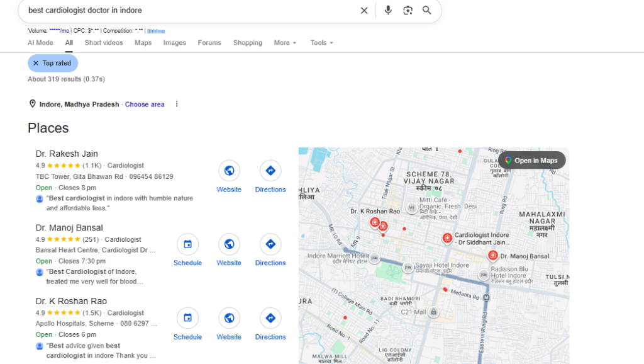Screen dimensions: 644x364
Task: Select the All results tab
Action: pos(69,43)
